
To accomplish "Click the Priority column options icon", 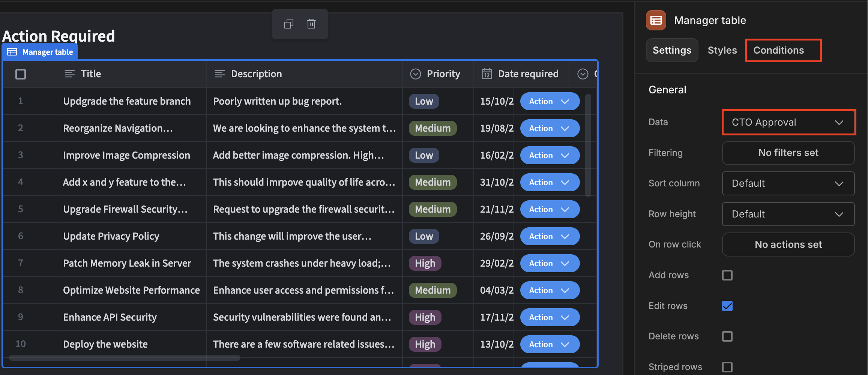I will pyautogui.click(x=416, y=74).
